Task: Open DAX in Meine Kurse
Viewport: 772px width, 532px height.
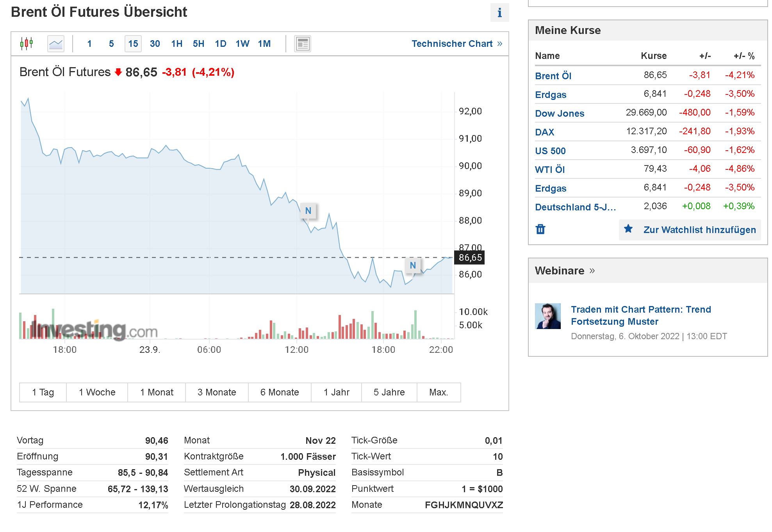Action: pos(545,132)
